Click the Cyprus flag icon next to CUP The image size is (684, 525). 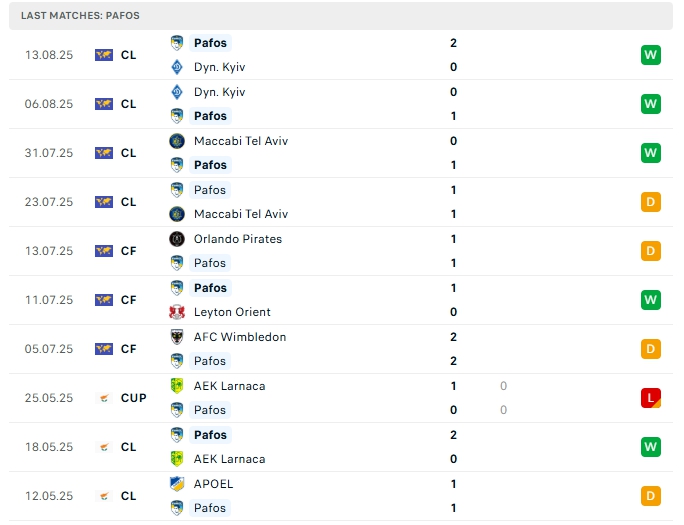(104, 398)
